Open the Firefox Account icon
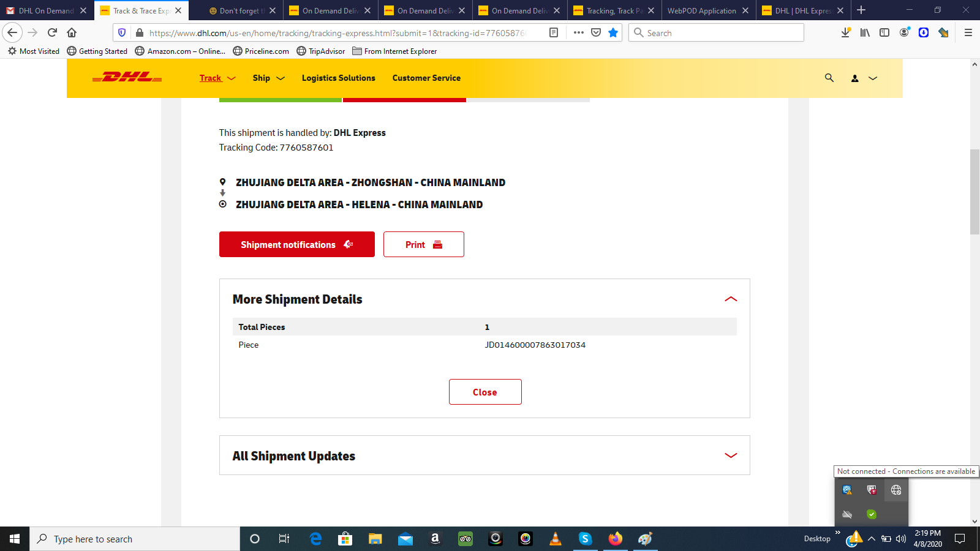Image resolution: width=980 pixels, height=551 pixels. click(904, 33)
